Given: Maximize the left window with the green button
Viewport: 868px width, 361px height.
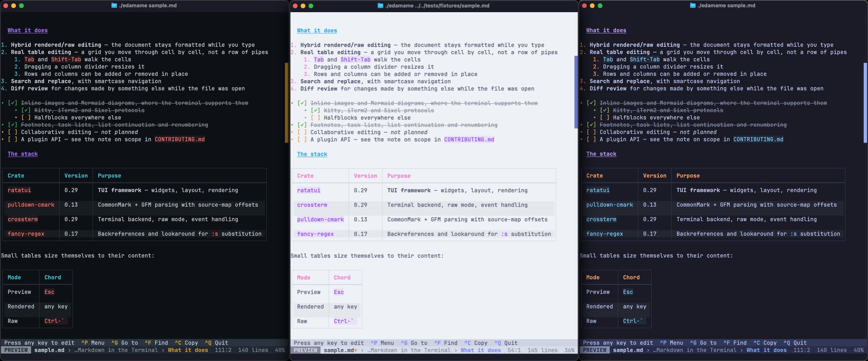Looking at the screenshot, I should pyautogui.click(x=21, y=5).
